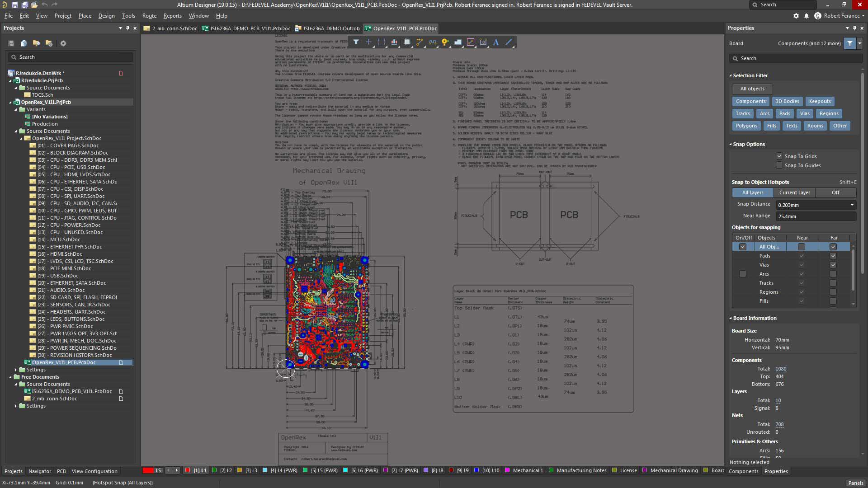The image size is (868, 488).
Task: Click the red L1 layer color swatch
Action: click(188, 470)
